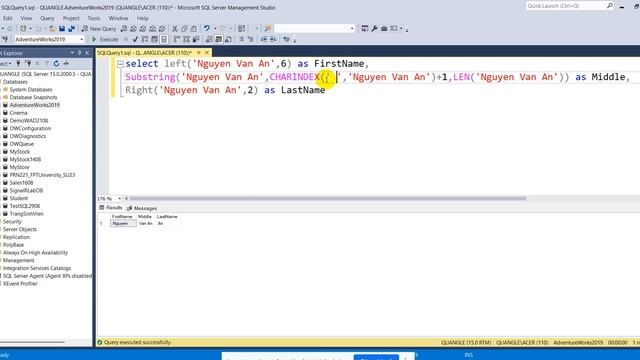
Task: Click the editor horizontal scrollbar
Action: pyautogui.click(x=327, y=198)
